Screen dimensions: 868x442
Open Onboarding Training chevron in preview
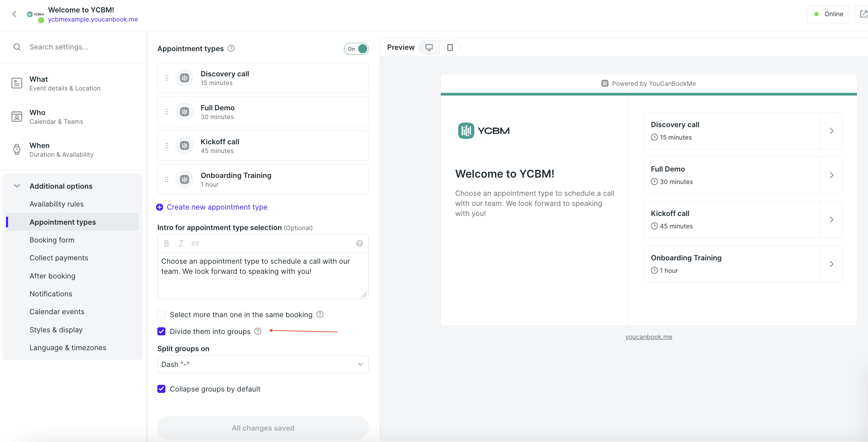click(x=831, y=264)
